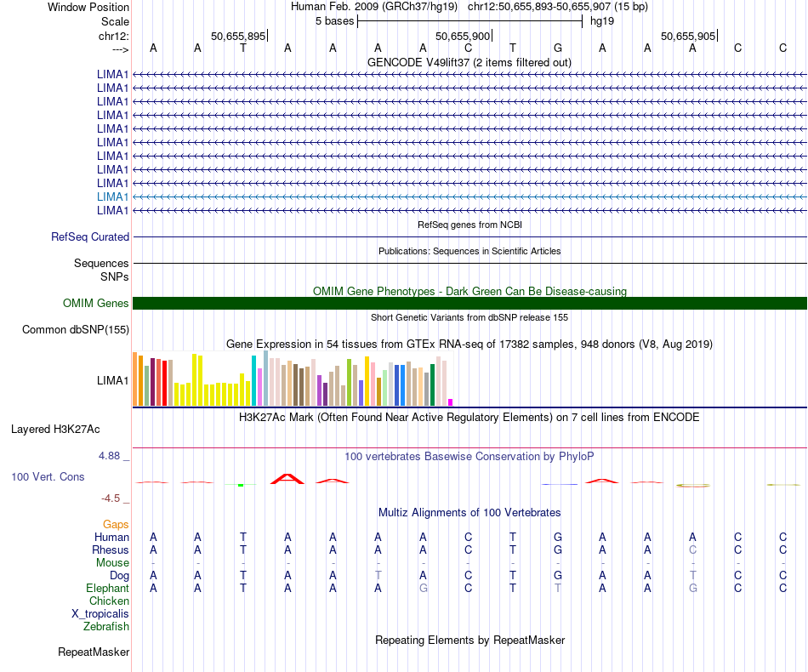808x672 pixels.
Task: Click the RefSeq Curated track label
Action: (x=90, y=237)
